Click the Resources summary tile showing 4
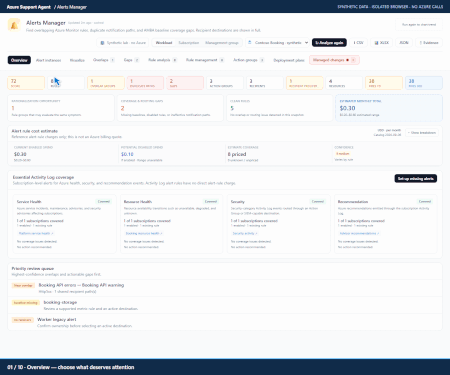 [x=344, y=83]
